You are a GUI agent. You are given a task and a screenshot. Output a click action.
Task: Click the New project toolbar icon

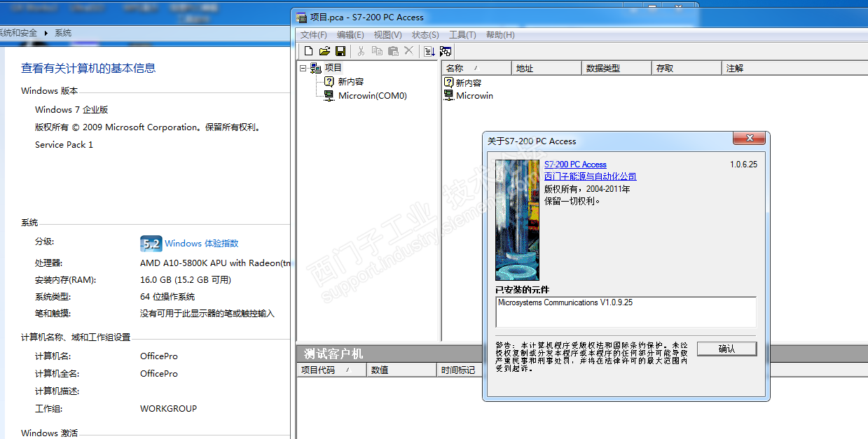click(308, 51)
